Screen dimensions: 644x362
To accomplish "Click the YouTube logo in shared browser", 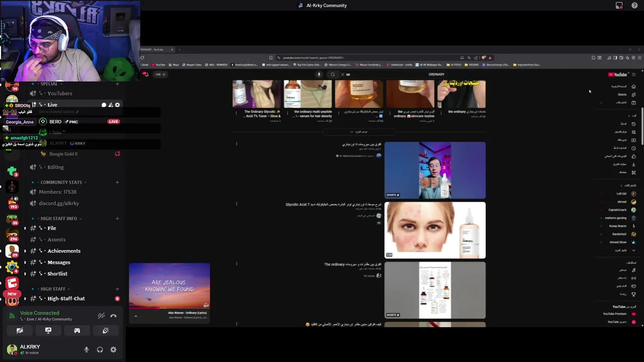I will [x=617, y=74].
